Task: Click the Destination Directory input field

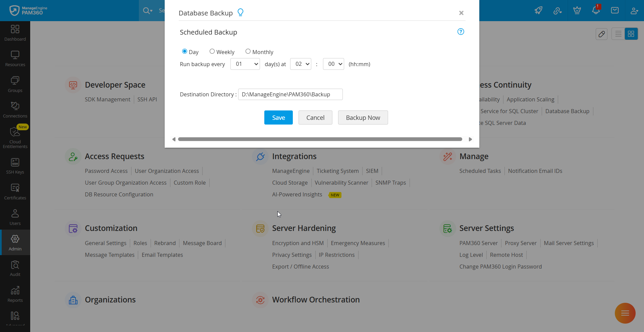Action: 290,94
